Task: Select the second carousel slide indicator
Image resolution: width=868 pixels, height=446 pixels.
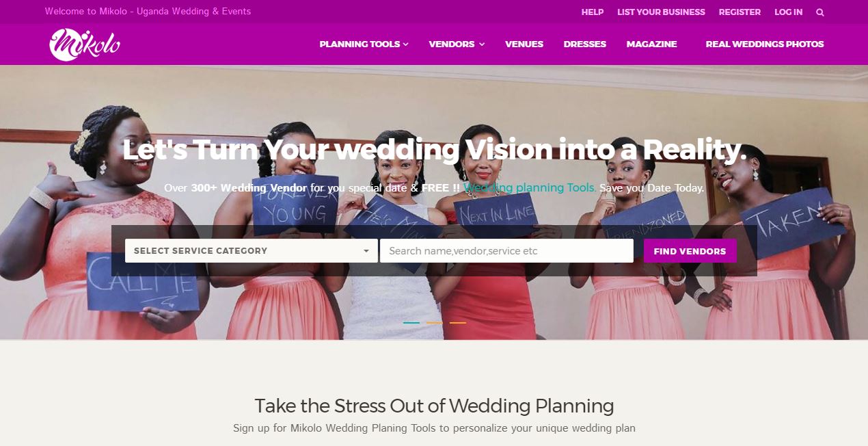Action: pos(435,322)
